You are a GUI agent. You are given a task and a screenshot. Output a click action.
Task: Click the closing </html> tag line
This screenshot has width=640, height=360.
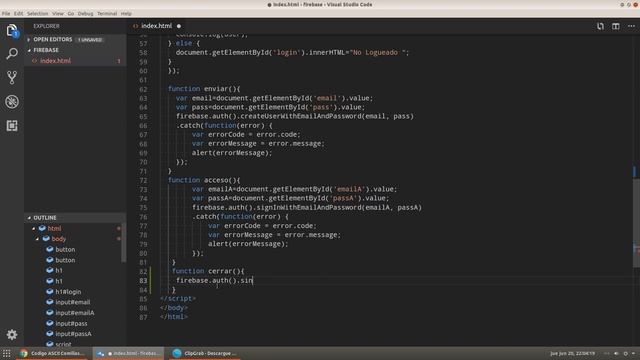(174, 317)
